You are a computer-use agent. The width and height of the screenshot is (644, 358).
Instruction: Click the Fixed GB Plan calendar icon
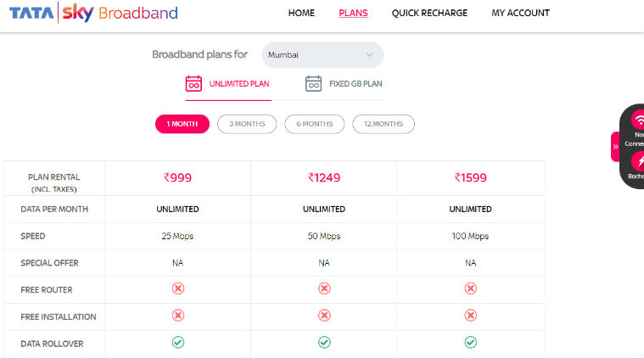pos(313,83)
